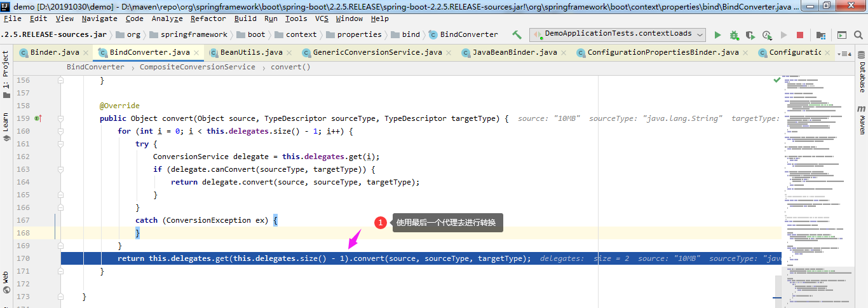Toggle the fold marker at line 173
The image size is (868, 308).
(x=61, y=297)
